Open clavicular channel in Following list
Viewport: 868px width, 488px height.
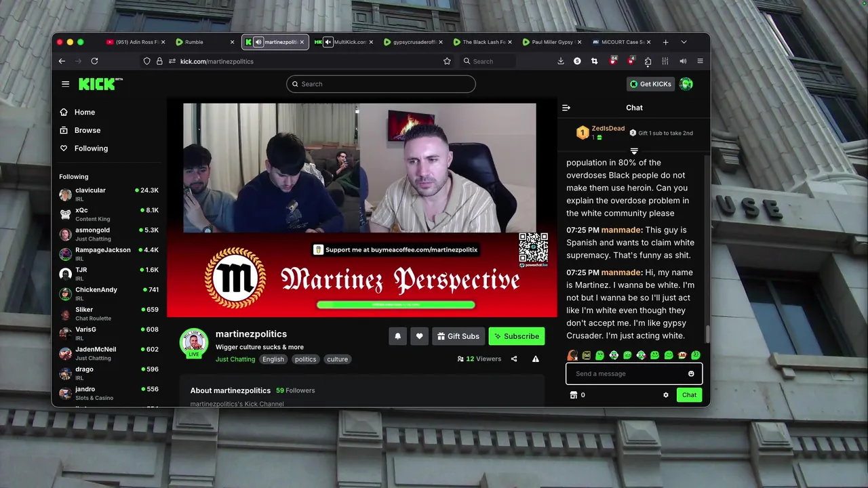[x=108, y=195]
